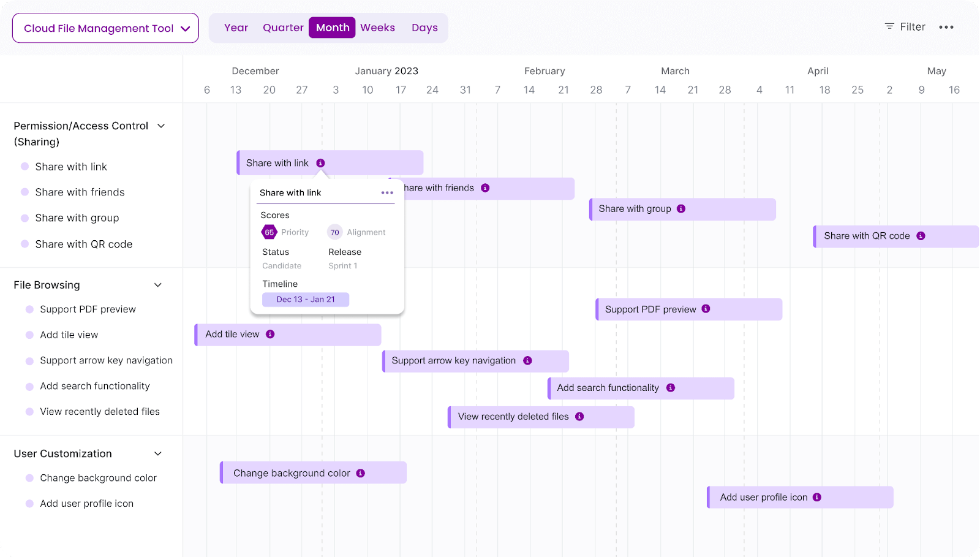Click the Dec 13 - Jan 21 timeline chip

[x=306, y=299]
